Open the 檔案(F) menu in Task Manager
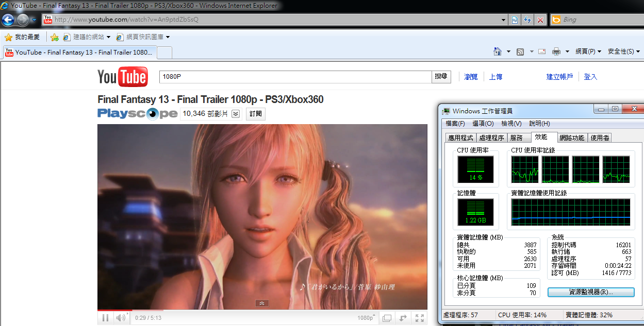 click(x=455, y=124)
